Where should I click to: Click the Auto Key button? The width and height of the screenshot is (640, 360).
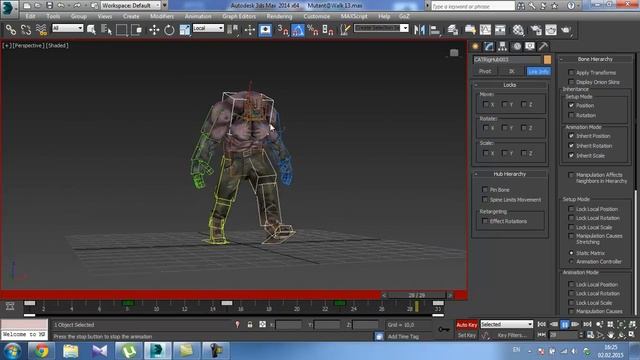coord(467,325)
